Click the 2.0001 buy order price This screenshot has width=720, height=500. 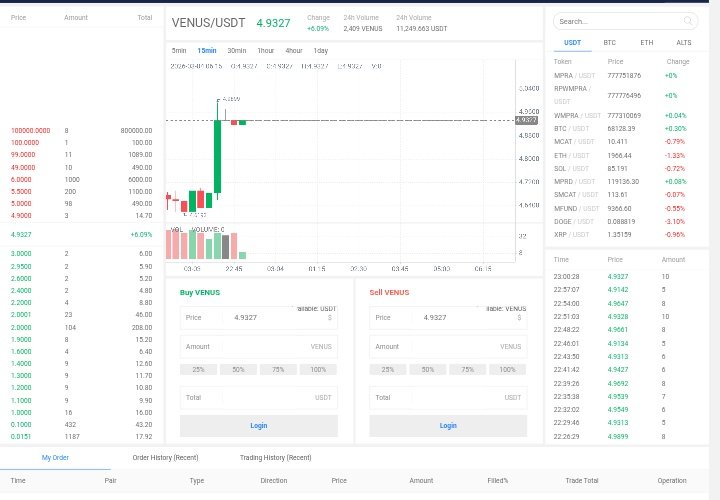[21, 315]
